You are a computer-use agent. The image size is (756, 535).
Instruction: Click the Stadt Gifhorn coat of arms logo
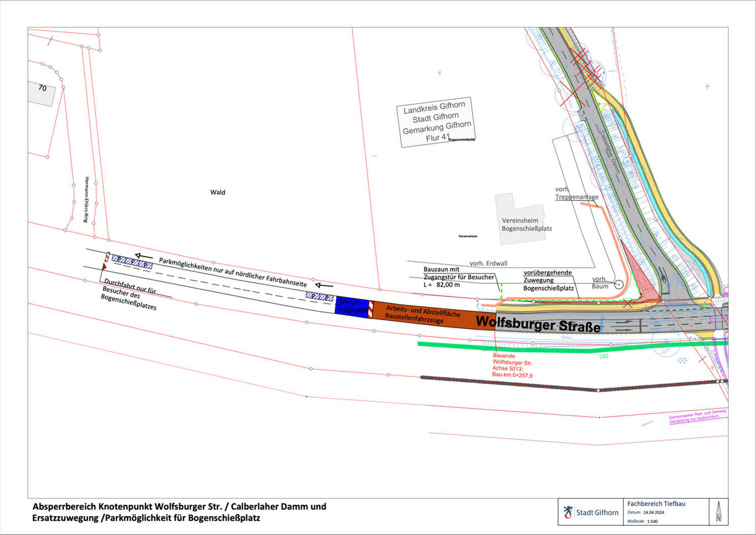click(568, 512)
